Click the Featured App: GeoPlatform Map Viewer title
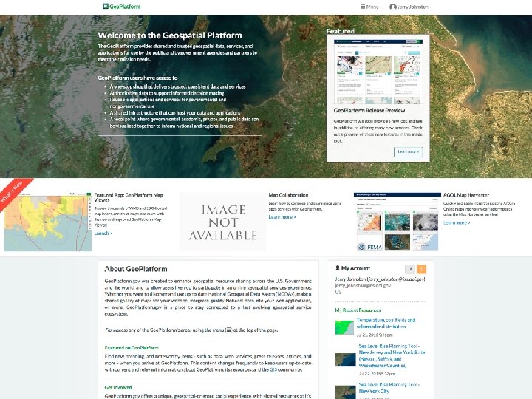The height and width of the screenshot is (399, 532). (129, 197)
